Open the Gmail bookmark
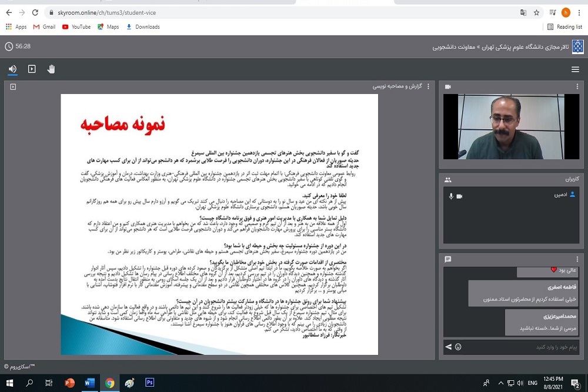588x392 pixels. pos(44,26)
